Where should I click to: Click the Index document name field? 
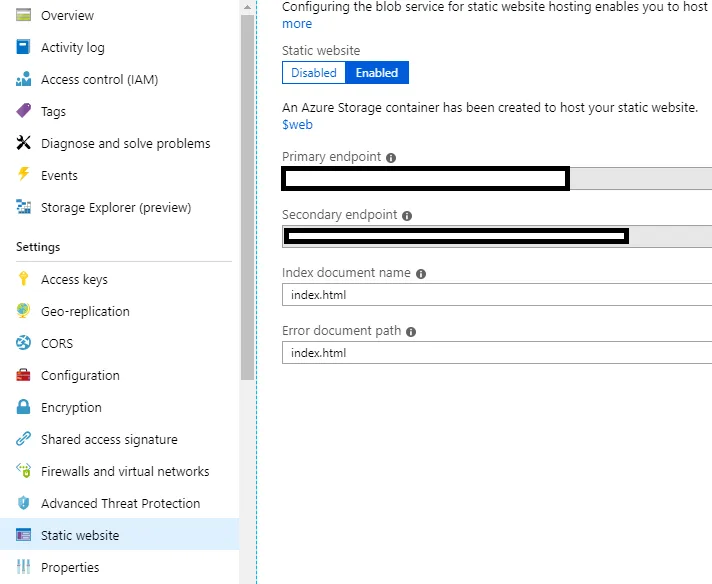tap(497, 295)
